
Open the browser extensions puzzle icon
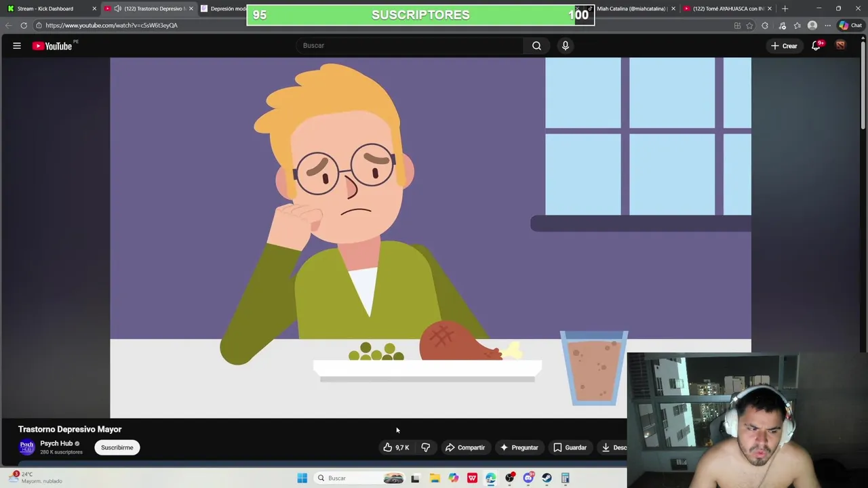(x=765, y=25)
